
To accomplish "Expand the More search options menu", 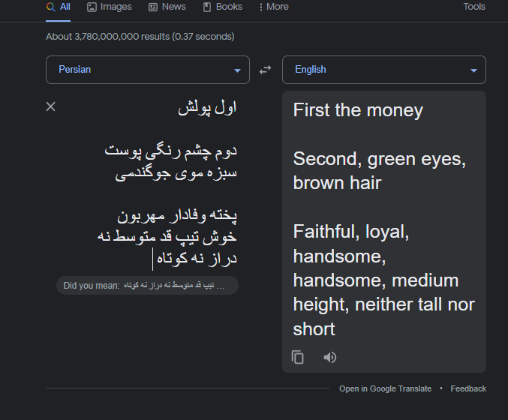I will point(274,7).
